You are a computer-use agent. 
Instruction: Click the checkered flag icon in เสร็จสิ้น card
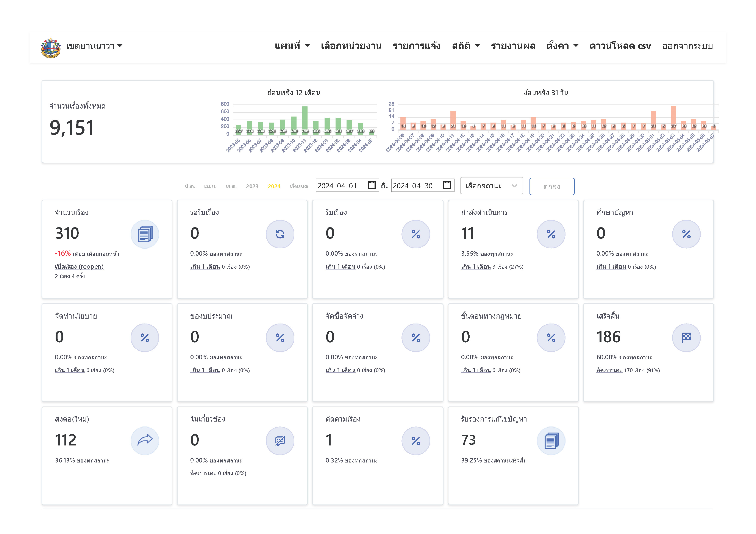686,338
